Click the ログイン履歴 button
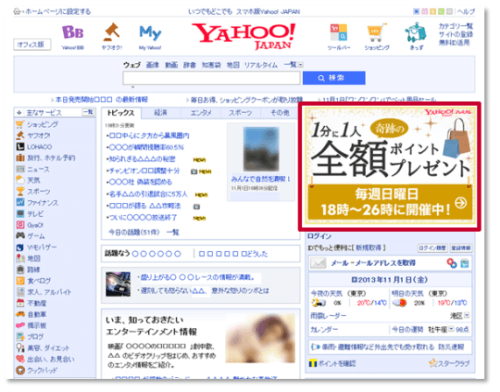The image size is (500, 392). point(432,248)
